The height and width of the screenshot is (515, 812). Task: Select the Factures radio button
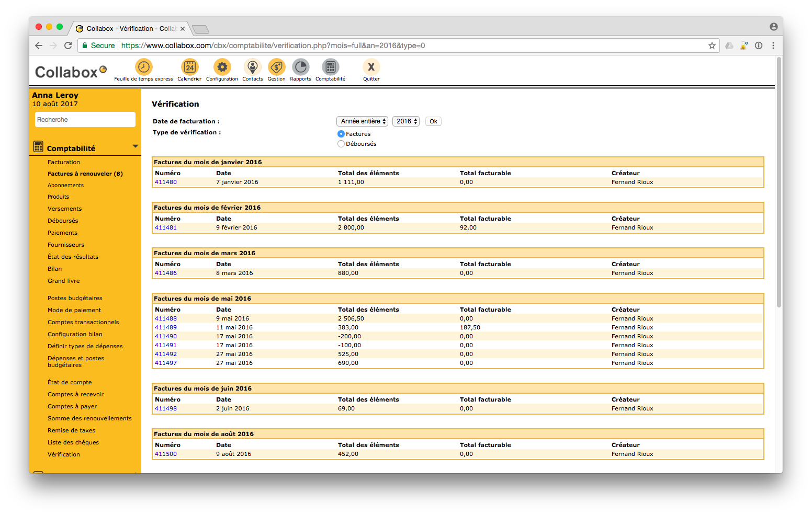point(341,134)
